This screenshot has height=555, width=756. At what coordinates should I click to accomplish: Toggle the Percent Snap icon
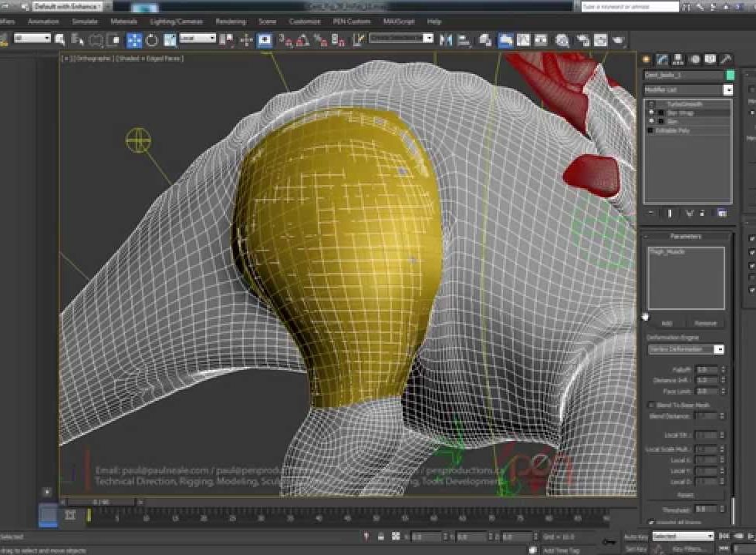coord(320,40)
